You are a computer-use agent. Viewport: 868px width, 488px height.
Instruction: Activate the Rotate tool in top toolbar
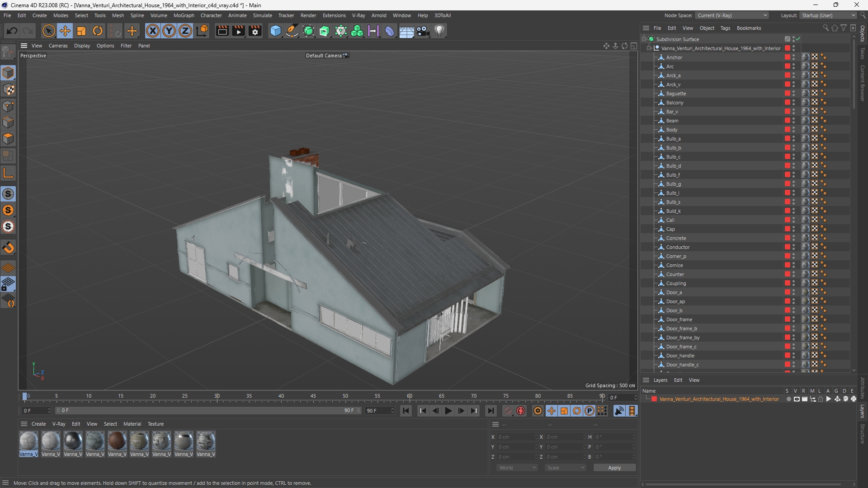[98, 31]
